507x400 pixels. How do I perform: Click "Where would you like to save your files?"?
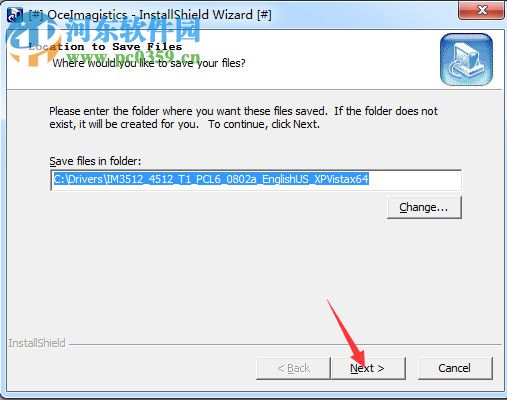point(149,63)
